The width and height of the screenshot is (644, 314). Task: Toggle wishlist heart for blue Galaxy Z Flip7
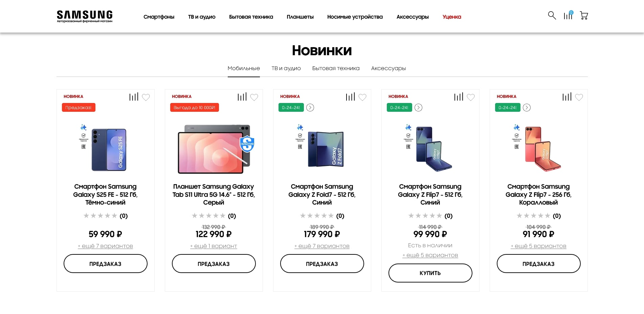click(x=471, y=97)
